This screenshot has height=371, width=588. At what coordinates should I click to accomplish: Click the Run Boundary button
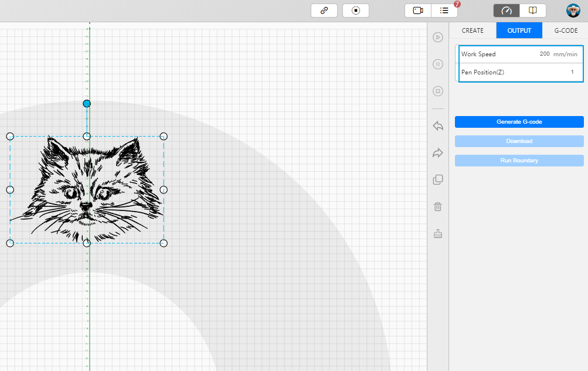tap(519, 161)
